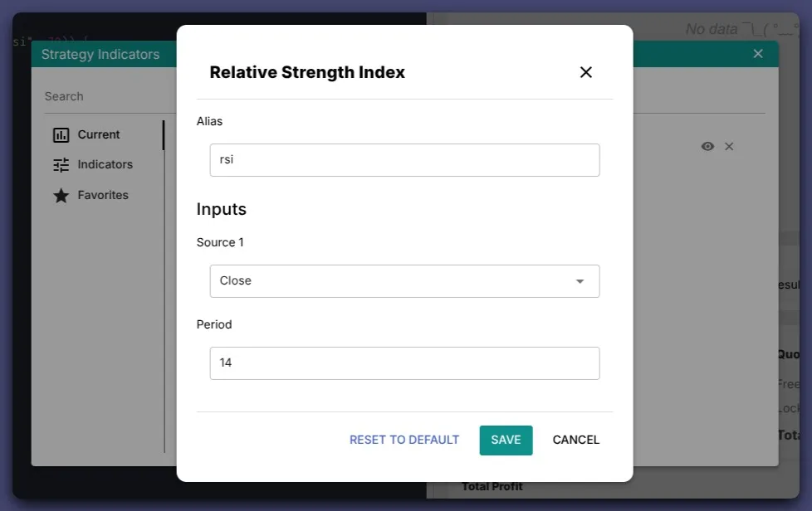812x511 pixels.
Task: Close the Relative Strength Index dialog
Action: click(585, 72)
